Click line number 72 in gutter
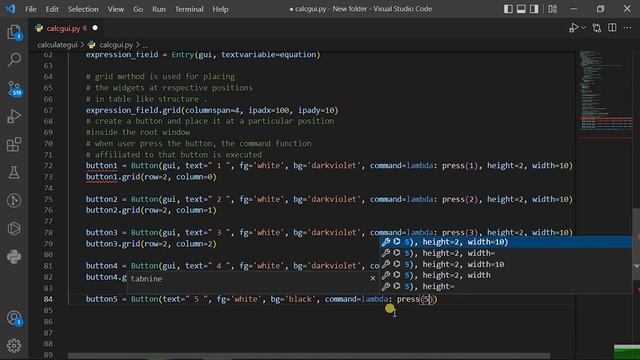 pyautogui.click(x=48, y=166)
